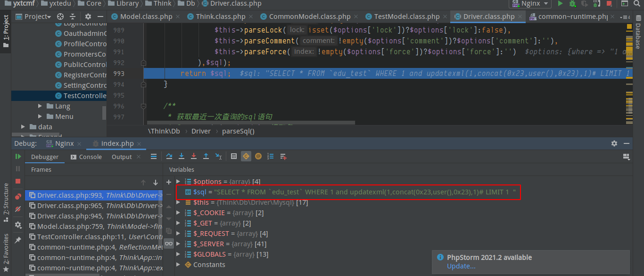This screenshot has width=644, height=276.
Task: Click Force Step Into red arrow
Action: 194,156
